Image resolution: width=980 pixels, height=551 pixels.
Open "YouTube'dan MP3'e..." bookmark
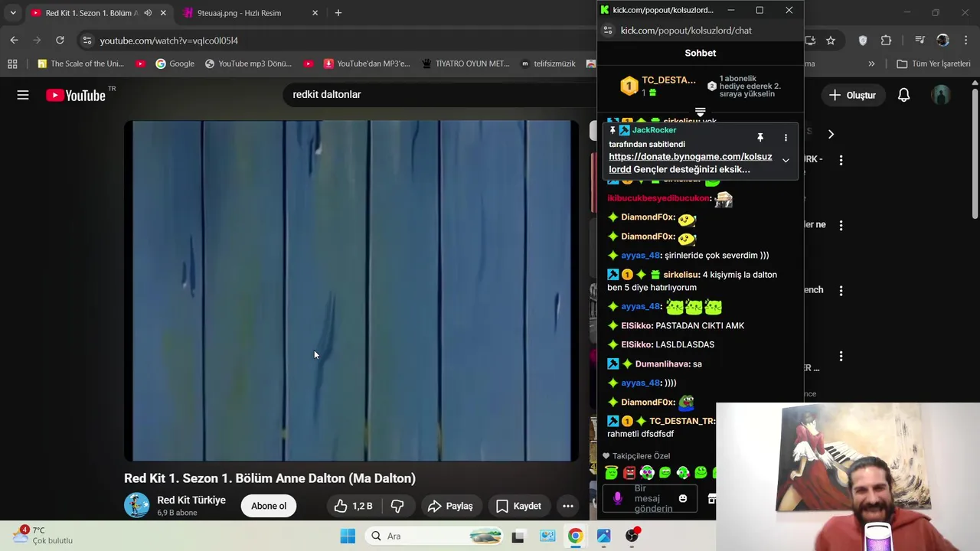[367, 64]
